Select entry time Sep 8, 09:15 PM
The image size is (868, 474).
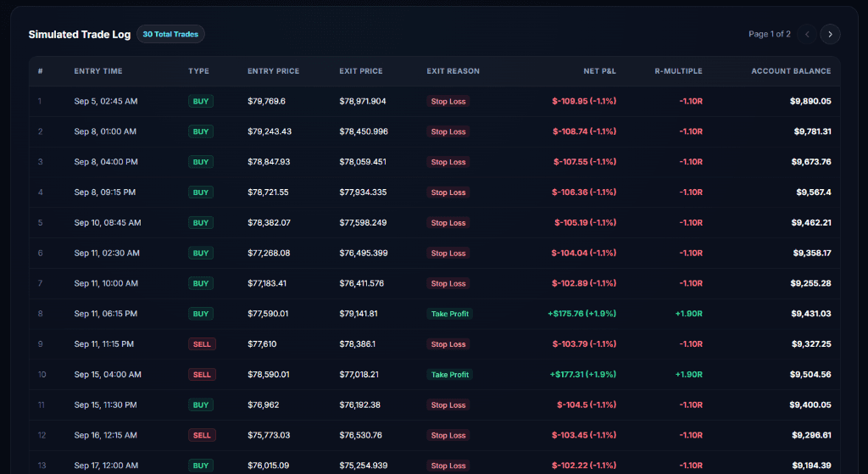[x=104, y=192]
